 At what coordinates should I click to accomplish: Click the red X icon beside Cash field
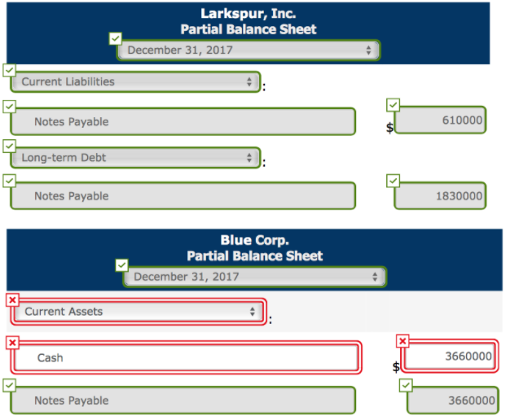pyautogui.click(x=12, y=343)
